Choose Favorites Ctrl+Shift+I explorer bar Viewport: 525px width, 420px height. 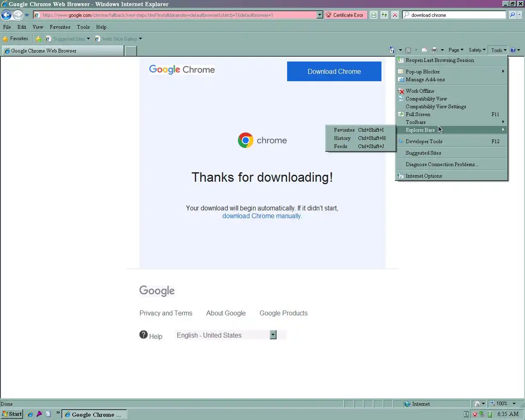[361, 130]
